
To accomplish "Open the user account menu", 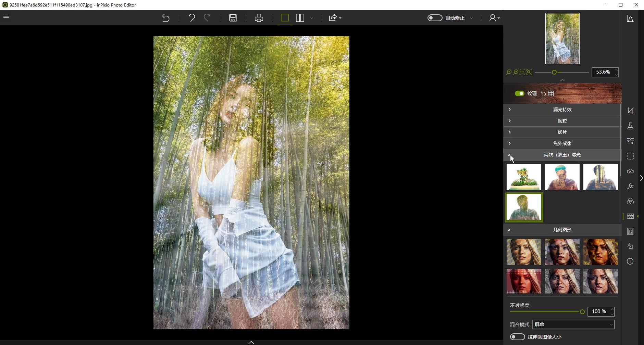I will point(494,18).
